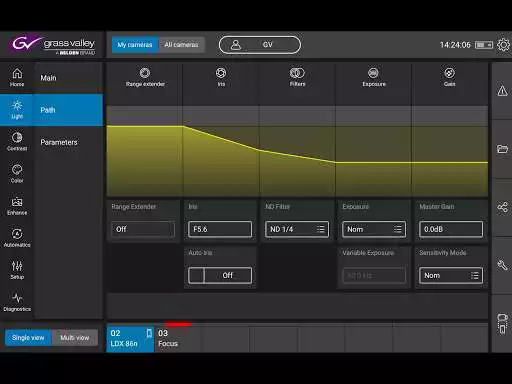Open the ND Filter dropdown ND 1/4

[x=297, y=229]
